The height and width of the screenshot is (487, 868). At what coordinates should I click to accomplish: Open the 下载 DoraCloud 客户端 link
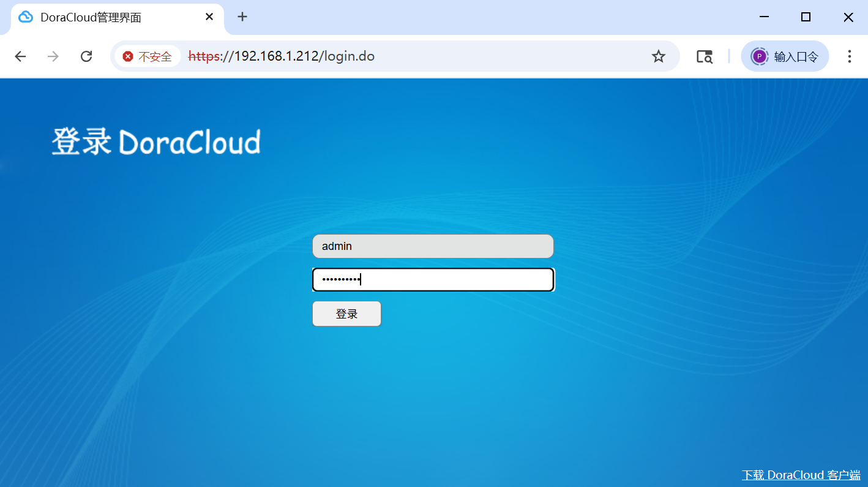(x=801, y=475)
